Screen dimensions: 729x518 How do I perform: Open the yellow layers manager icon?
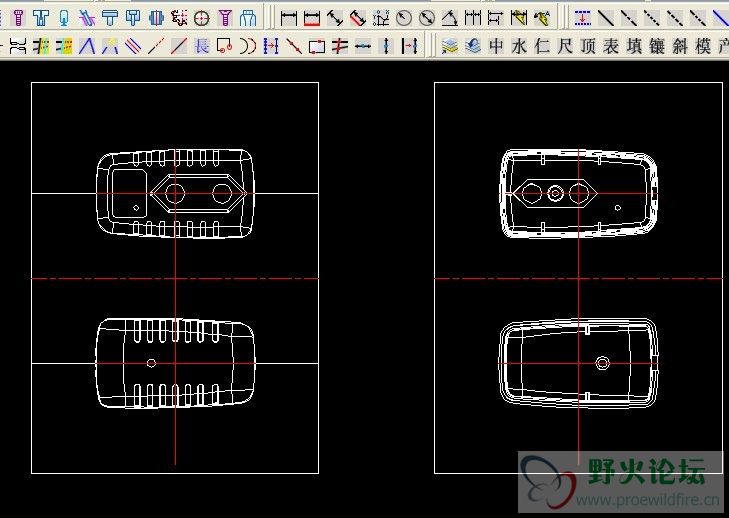[x=450, y=46]
